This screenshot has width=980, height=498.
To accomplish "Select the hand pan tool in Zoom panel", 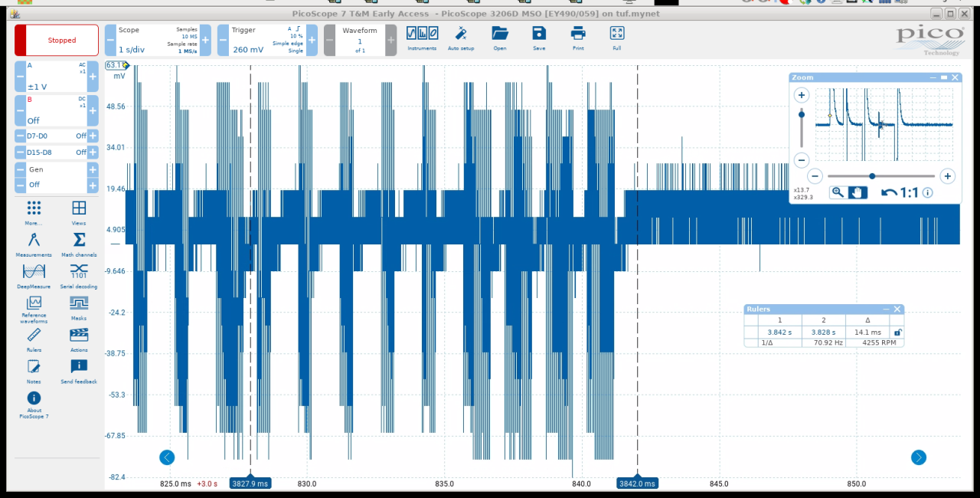I will (x=857, y=192).
